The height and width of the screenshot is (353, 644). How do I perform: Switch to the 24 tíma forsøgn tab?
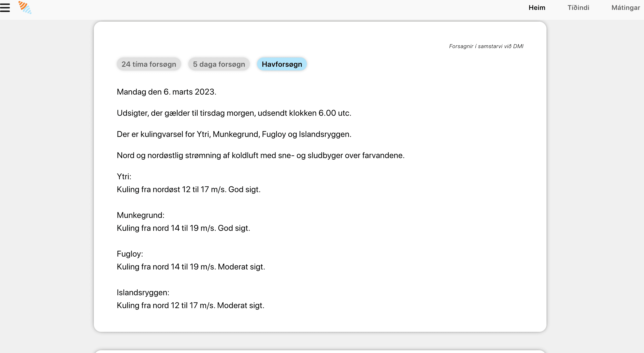click(x=149, y=64)
